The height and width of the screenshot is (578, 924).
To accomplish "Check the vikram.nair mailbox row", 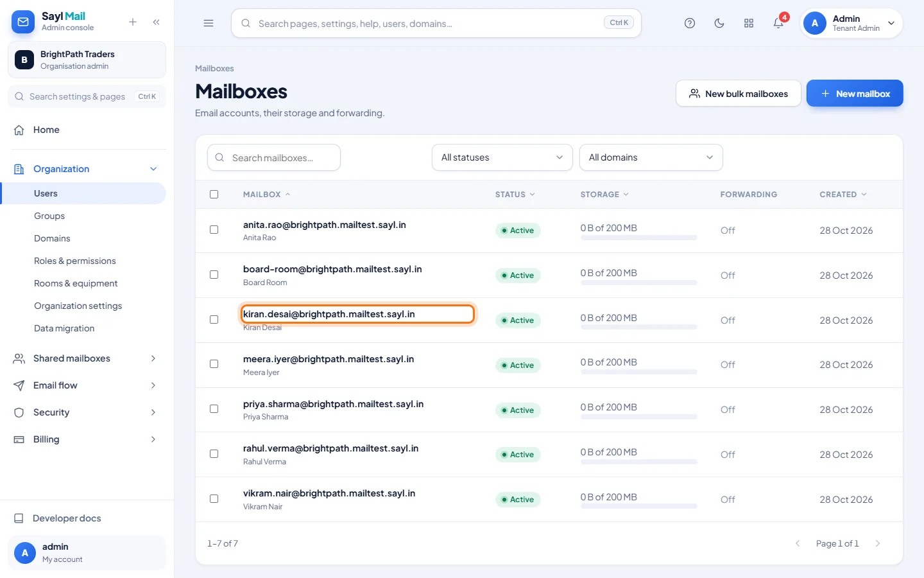I will (214, 499).
